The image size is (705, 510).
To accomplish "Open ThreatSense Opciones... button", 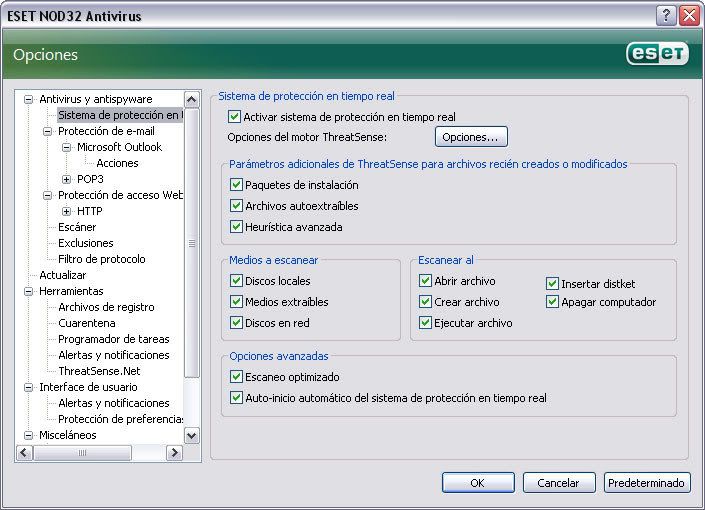I will pyautogui.click(x=471, y=137).
